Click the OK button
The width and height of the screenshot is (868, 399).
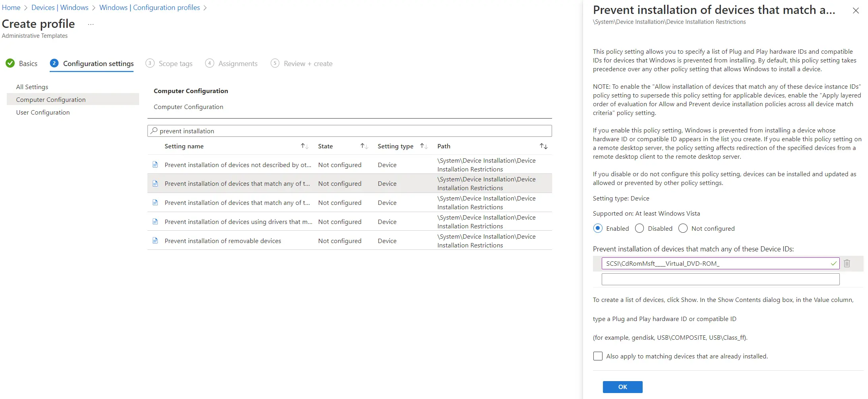tap(622, 387)
